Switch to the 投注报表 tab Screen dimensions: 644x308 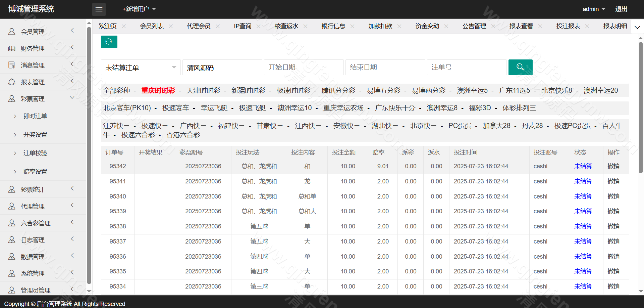(568, 26)
